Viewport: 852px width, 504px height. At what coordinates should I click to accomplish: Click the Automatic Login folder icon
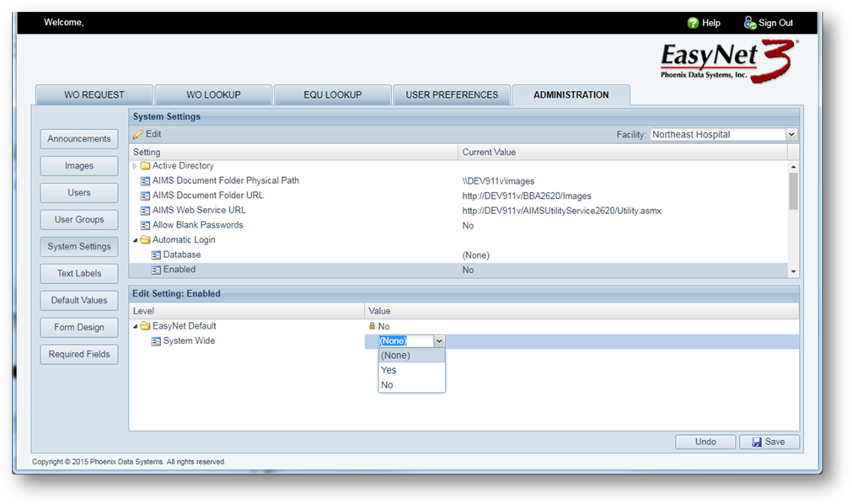point(145,240)
